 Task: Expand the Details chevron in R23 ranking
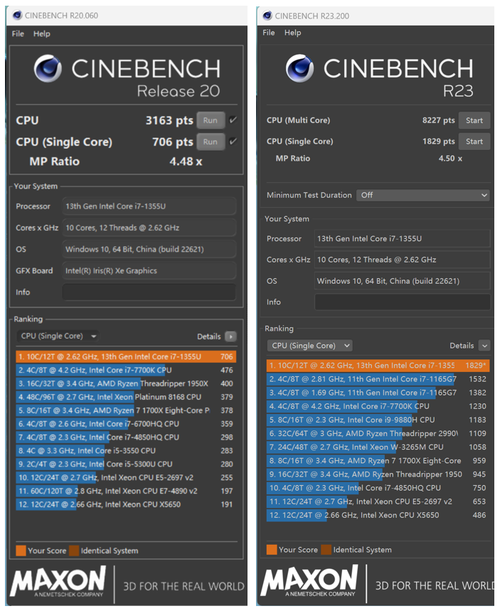(x=484, y=346)
